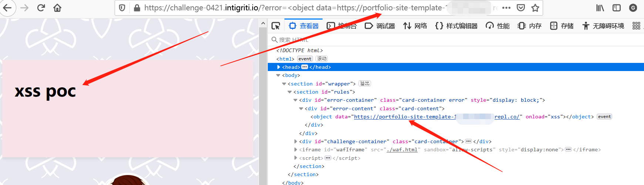644x185 pixels.
Task: Collapse the section id=wrapper node
Action: (x=284, y=84)
